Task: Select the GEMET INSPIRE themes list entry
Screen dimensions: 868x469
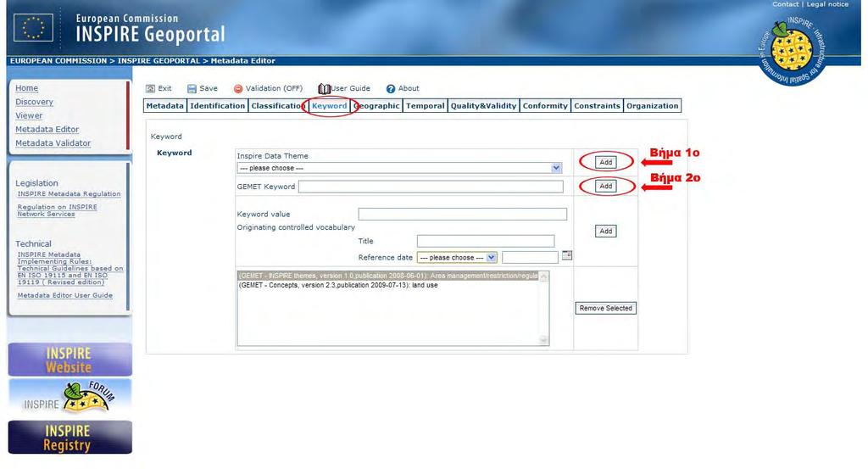Action: point(388,276)
